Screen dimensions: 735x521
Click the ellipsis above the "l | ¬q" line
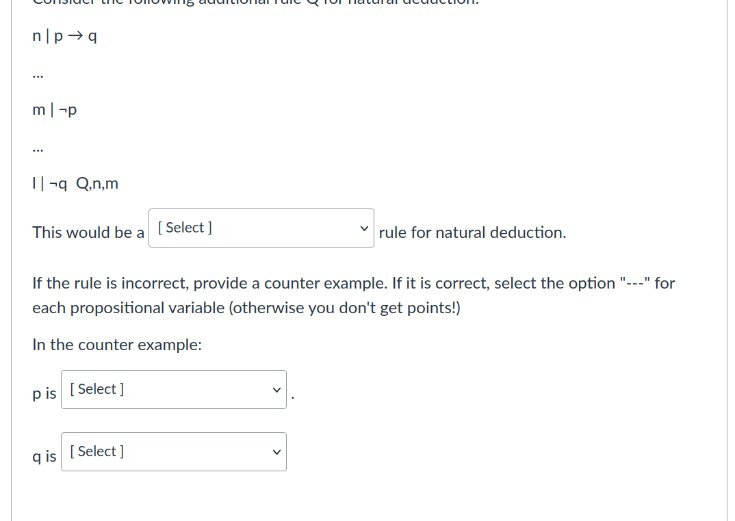38,149
